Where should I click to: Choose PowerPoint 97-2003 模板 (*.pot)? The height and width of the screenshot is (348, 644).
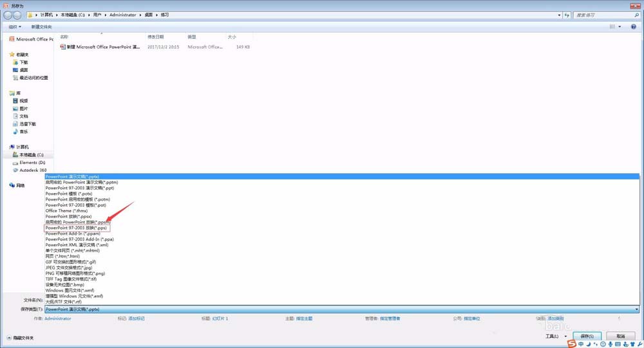pos(342,205)
